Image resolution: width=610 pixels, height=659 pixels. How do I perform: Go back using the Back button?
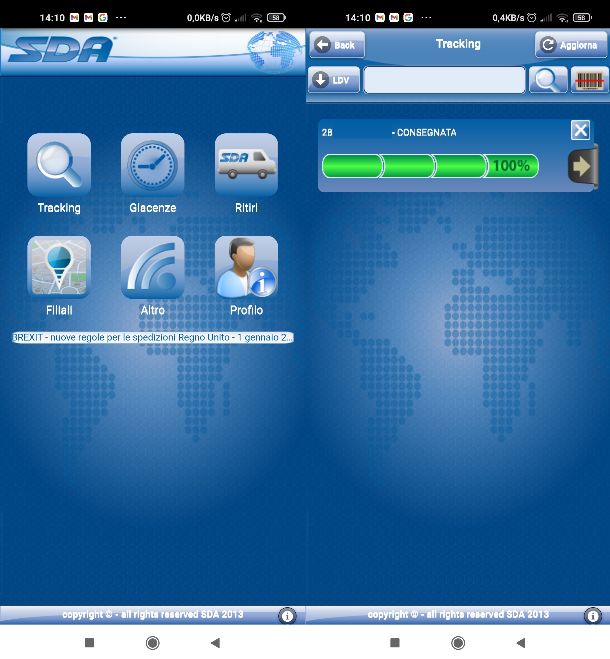pos(337,44)
